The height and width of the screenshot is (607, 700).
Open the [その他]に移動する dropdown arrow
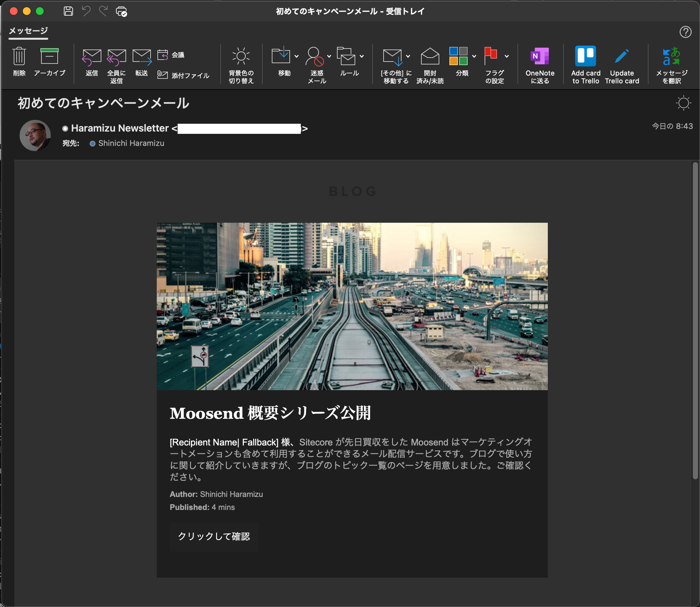408,56
